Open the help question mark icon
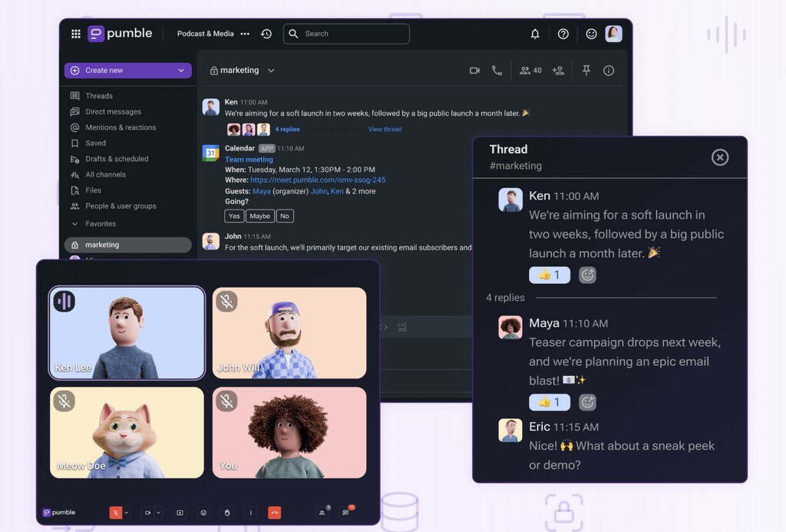786x532 pixels. (x=563, y=34)
